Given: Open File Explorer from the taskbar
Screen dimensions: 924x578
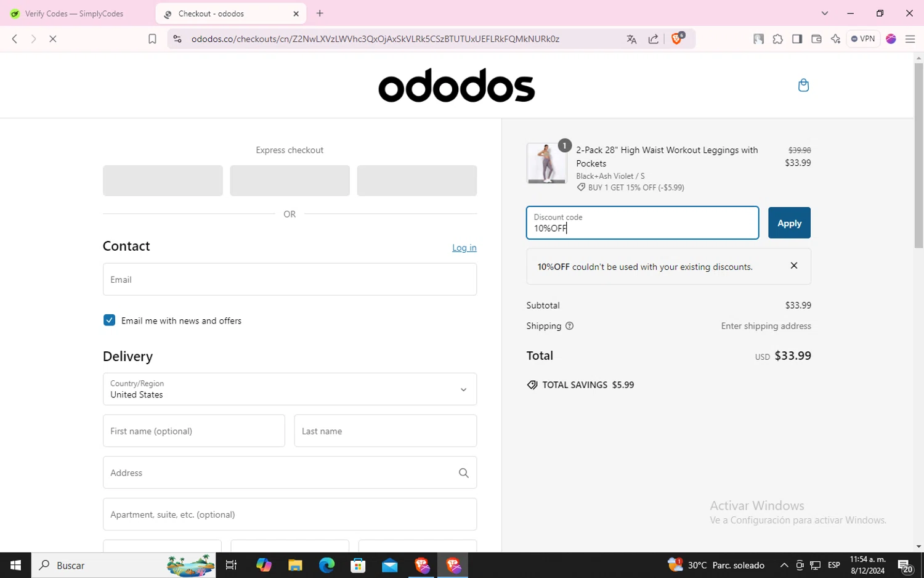Looking at the screenshot, I should [295, 565].
